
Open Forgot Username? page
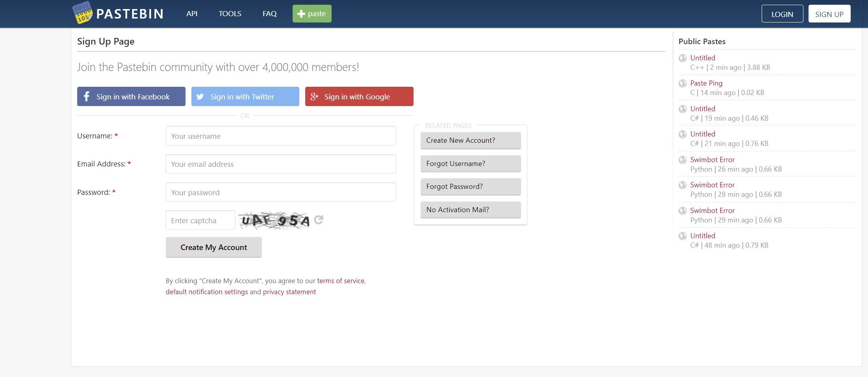point(471,164)
